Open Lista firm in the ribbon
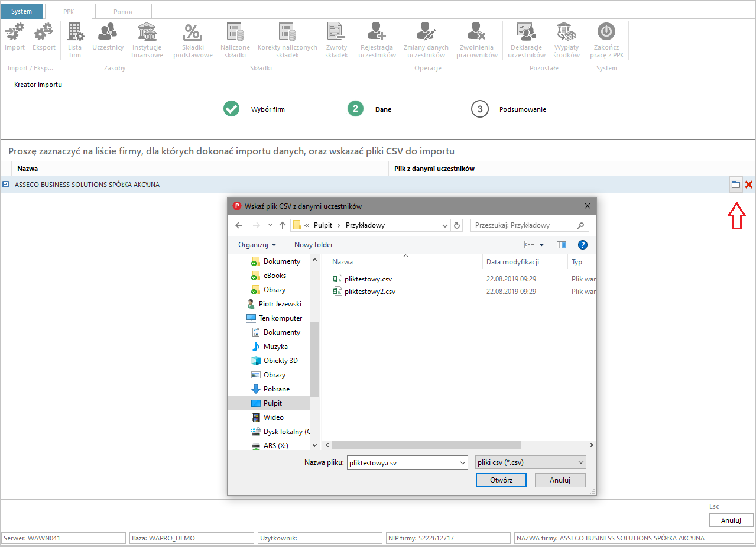Image resolution: width=756 pixels, height=547 pixels. (x=74, y=40)
